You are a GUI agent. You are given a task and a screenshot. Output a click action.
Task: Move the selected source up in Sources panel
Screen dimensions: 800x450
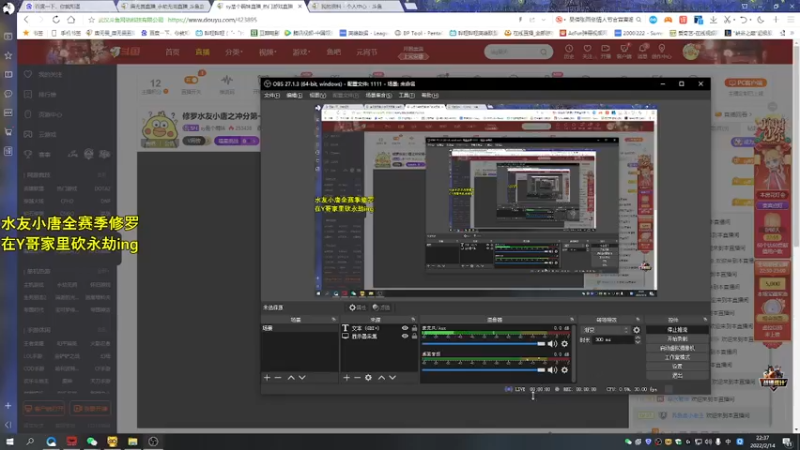click(x=381, y=378)
